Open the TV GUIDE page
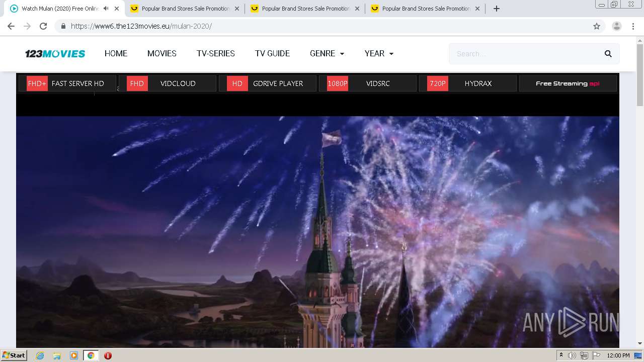The image size is (644, 362). tap(272, 54)
